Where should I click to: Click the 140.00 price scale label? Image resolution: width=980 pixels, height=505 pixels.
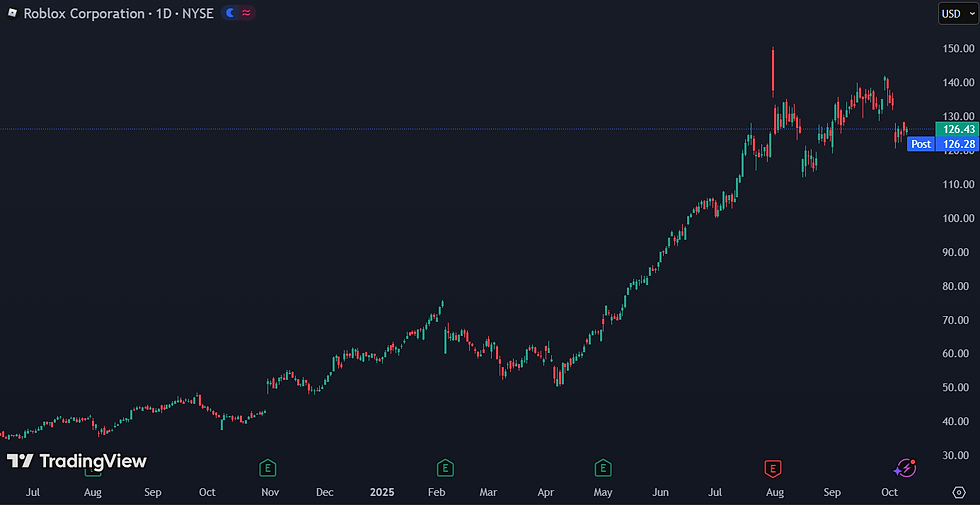coord(959,82)
